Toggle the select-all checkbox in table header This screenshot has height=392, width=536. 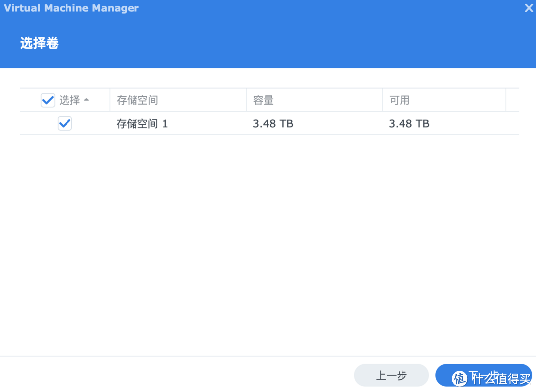click(48, 100)
